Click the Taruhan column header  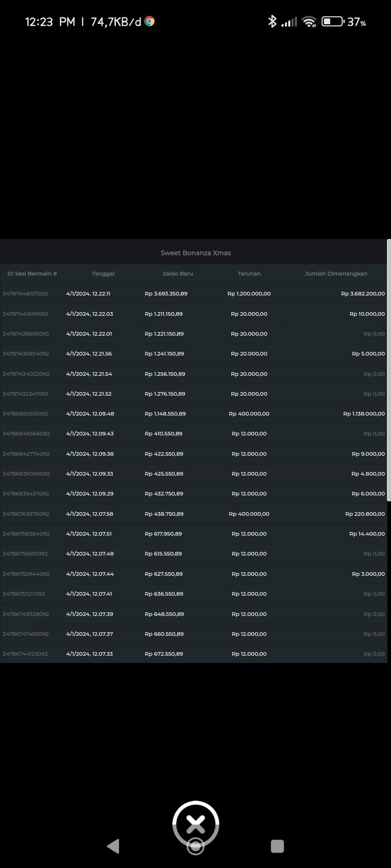[249, 274]
